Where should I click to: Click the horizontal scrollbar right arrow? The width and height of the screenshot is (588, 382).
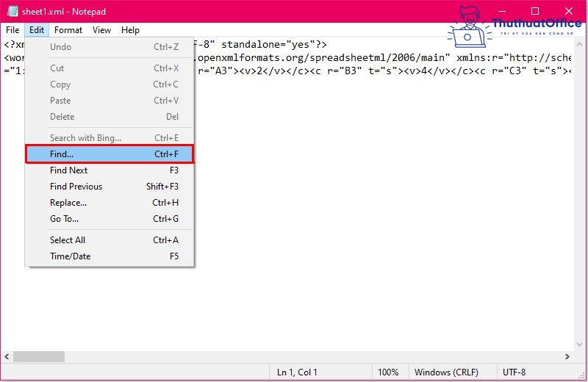[567, 357]
